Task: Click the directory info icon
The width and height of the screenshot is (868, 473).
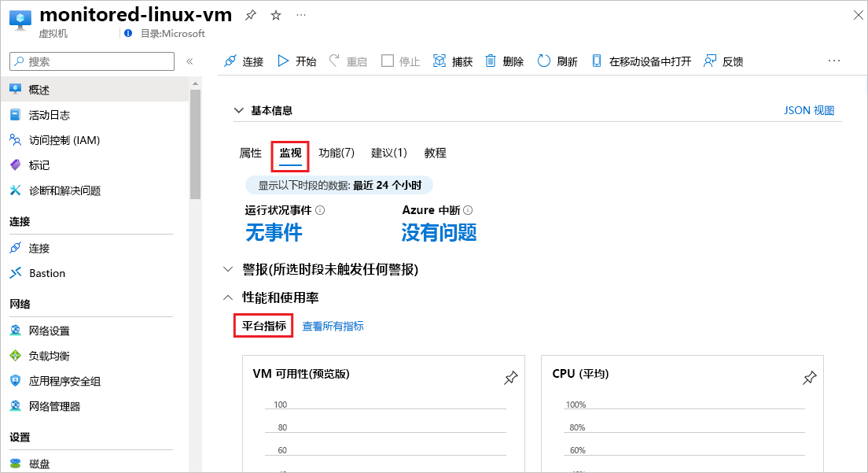Action: click(128, 33)
